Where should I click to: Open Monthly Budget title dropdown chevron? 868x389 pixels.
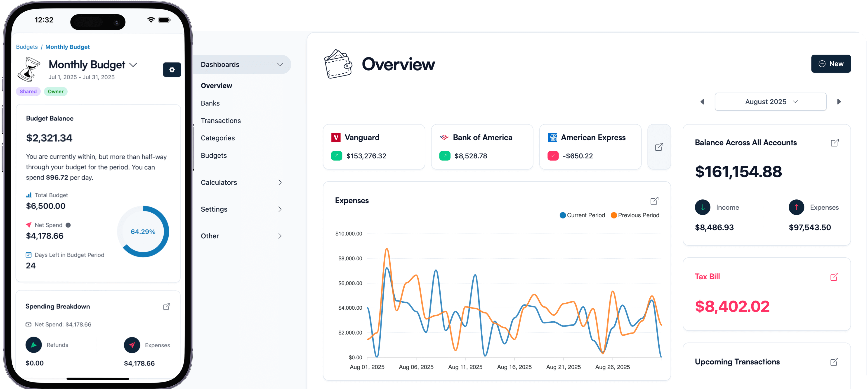[x=133, y=65]
